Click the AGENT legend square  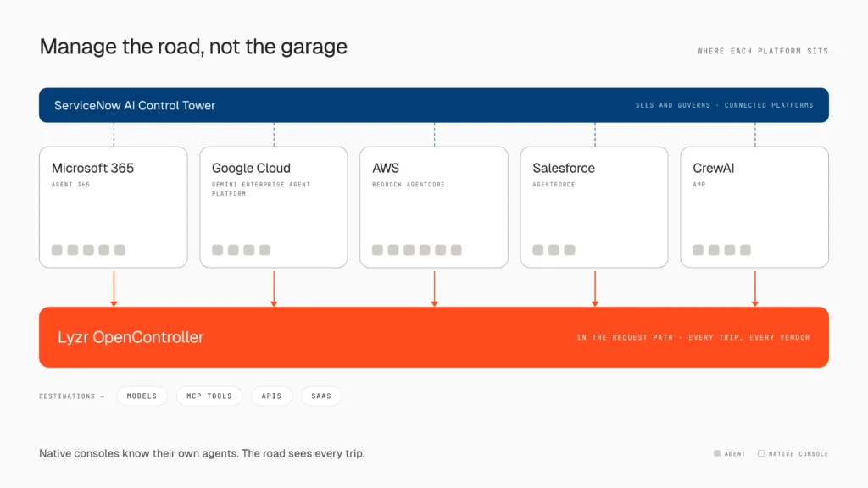[717, 453]
